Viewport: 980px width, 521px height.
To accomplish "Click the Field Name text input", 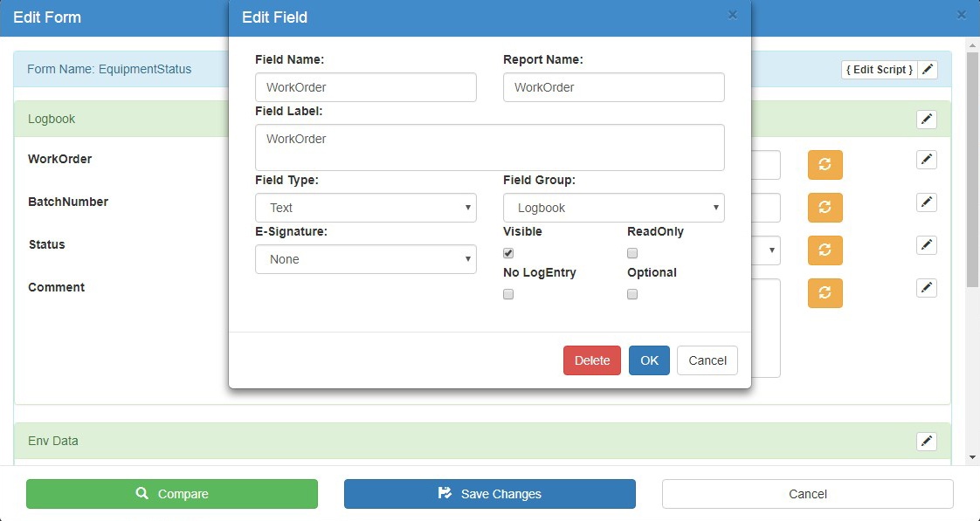I will coord(366,87).
